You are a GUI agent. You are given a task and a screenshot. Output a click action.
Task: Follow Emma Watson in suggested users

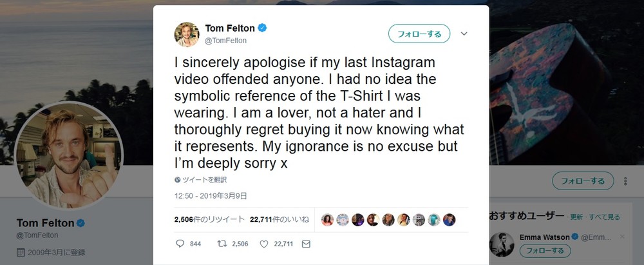545,251
